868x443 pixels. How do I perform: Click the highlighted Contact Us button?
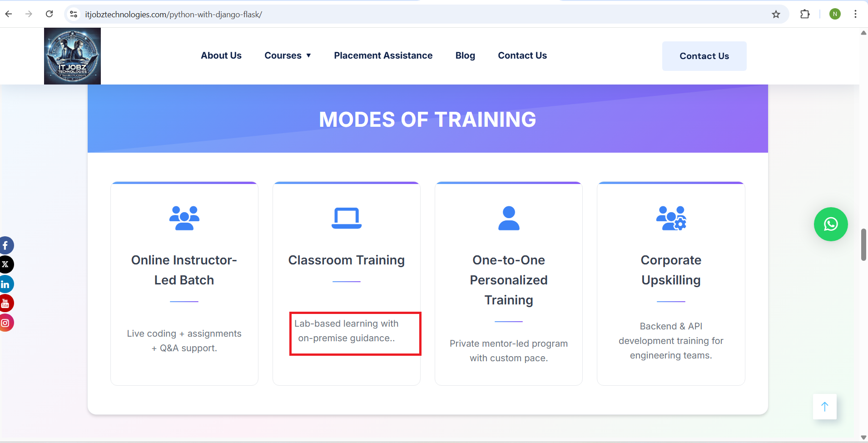[x=704, y=56]
